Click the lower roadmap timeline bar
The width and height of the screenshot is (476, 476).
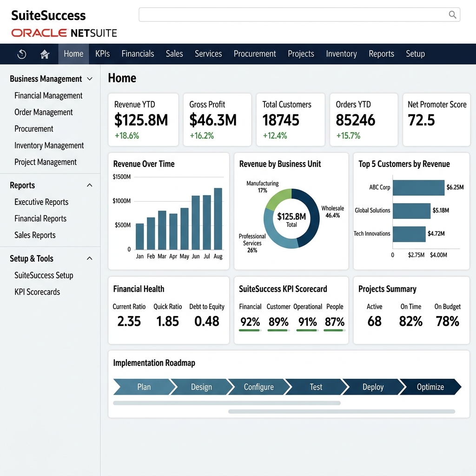342,412
